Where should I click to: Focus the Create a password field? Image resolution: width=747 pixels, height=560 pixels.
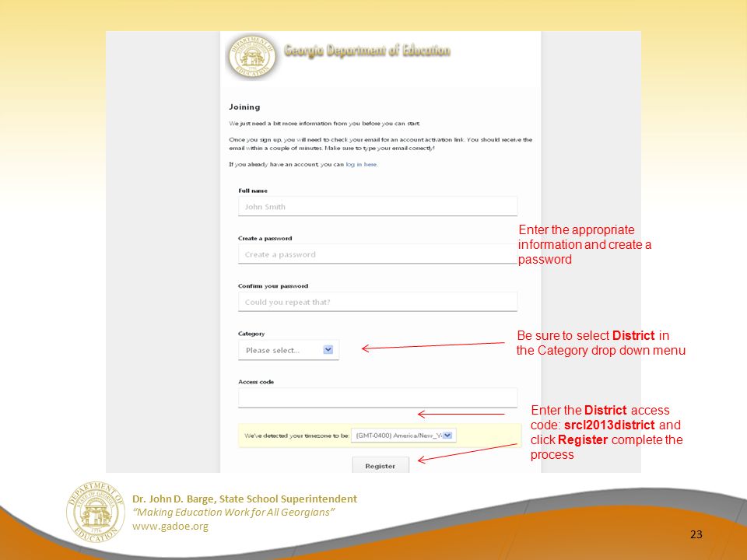(x=377, y=254)
